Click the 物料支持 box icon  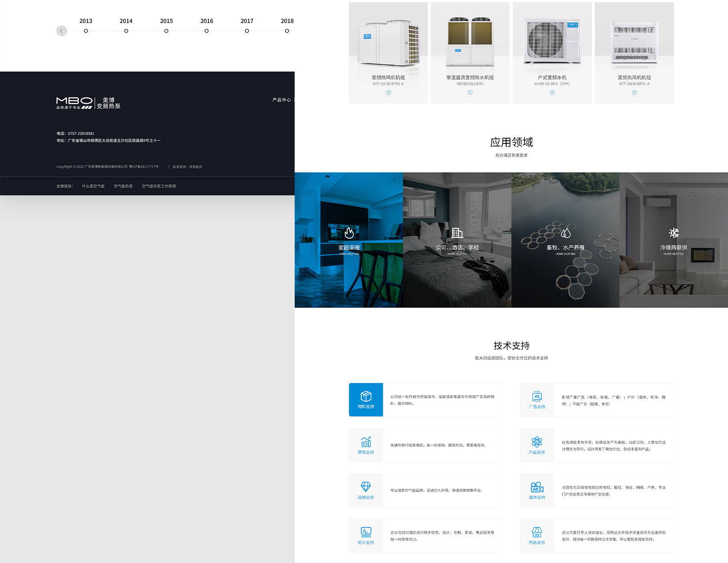[366, 396]
